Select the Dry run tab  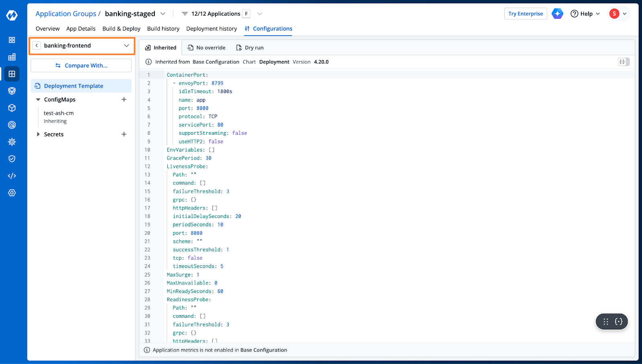point(250,47)
